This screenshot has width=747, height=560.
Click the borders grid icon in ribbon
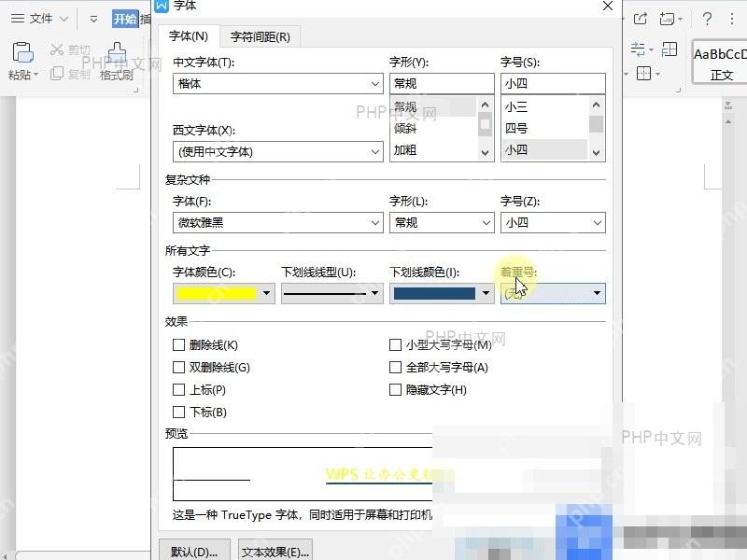[x=643, y=74]
